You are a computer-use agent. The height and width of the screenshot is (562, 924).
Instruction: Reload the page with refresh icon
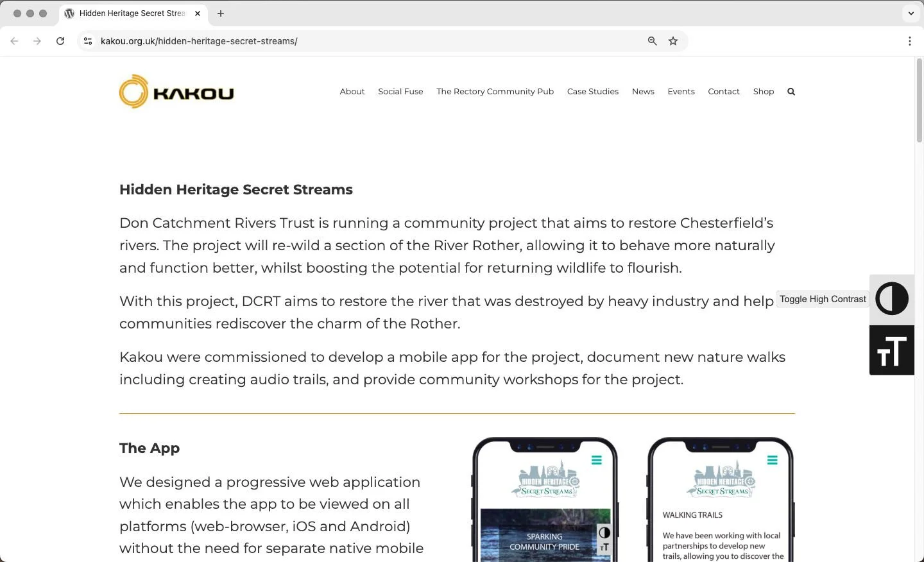click(60, 41)
